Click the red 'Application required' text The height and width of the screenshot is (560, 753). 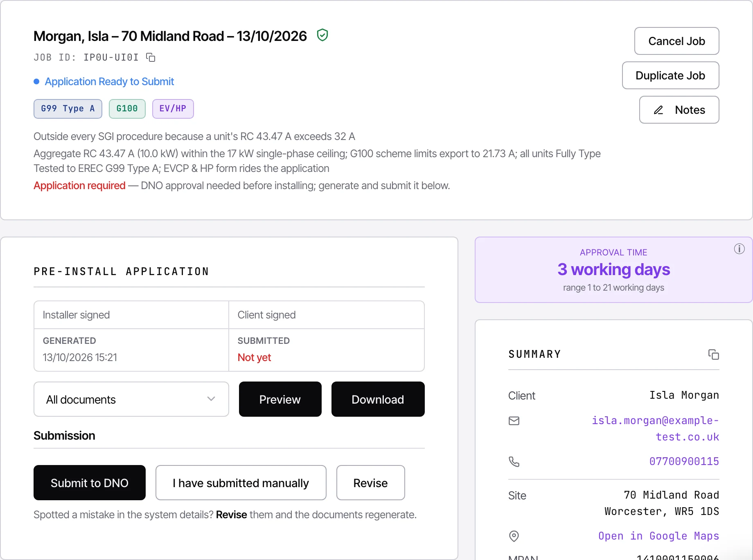[79, 185]
